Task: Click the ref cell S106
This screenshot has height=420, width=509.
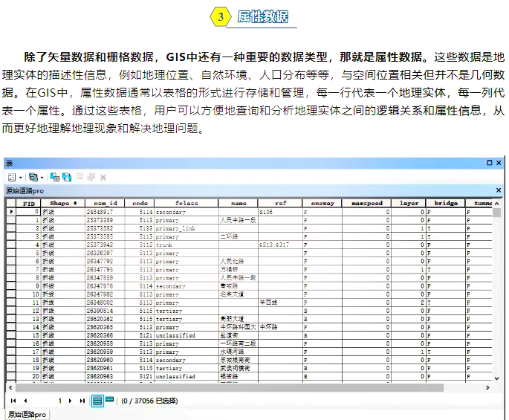Action: click(x=280, y=212)
